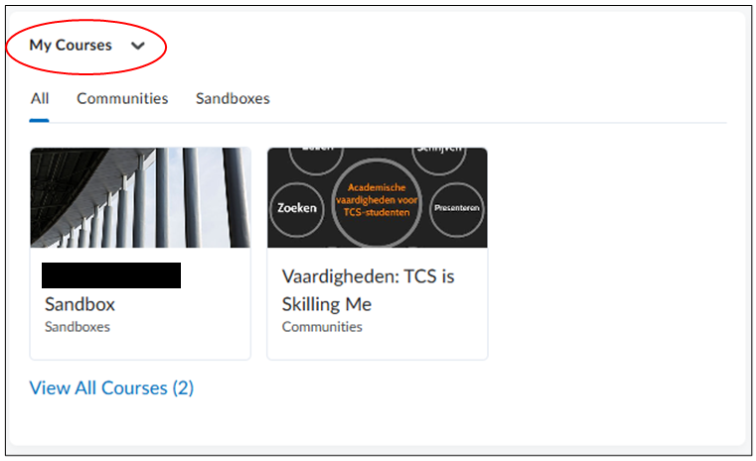
Task: Open Vaardigheden: TCS is Skilling Me title
Action: pos(368,290)
